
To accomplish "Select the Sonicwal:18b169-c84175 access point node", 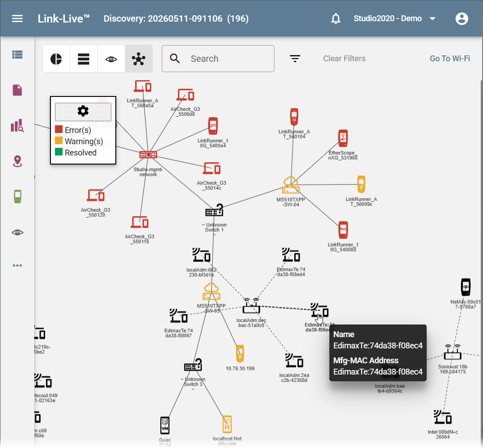I will [452, 352].
